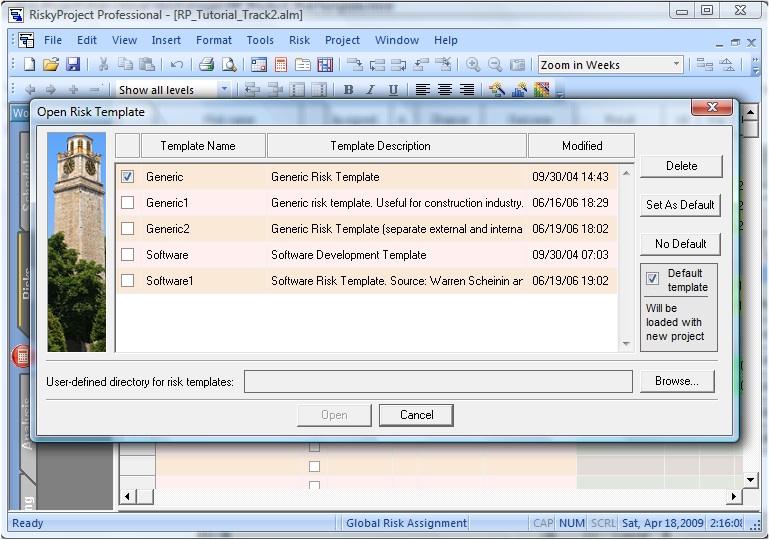Viewport: 769px width, 540px height.
Task: Expand the first toolbar overflow options chevron
Action: pyautogui.click(x=756, y=65)
